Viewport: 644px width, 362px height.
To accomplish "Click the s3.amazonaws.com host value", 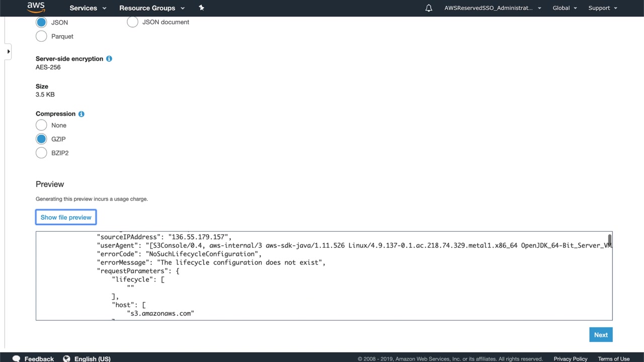I will 160,313.
